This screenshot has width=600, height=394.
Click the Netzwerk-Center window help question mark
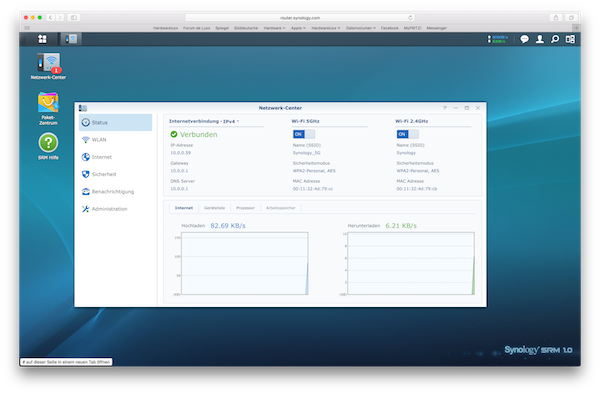click(445, 108)
